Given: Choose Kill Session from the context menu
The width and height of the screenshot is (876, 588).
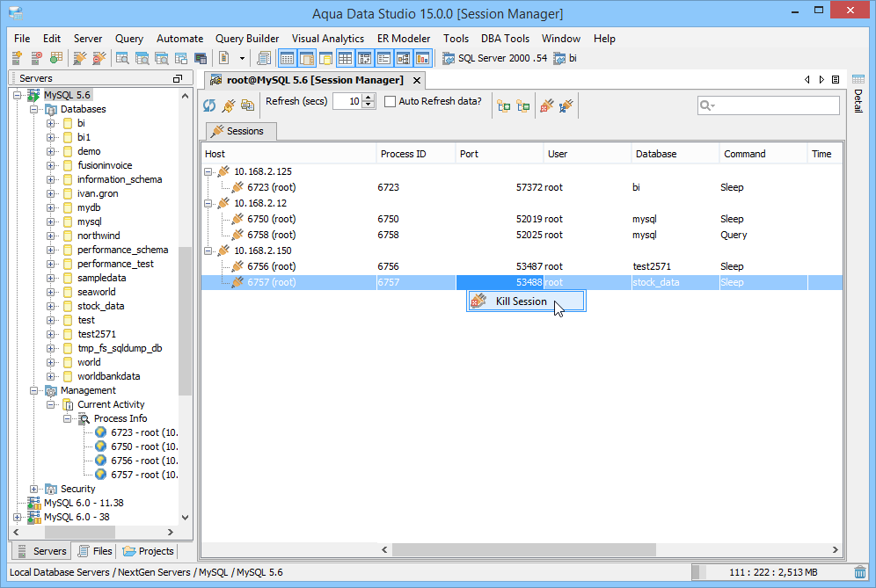Looking at the screenshot, I should 526,301.
